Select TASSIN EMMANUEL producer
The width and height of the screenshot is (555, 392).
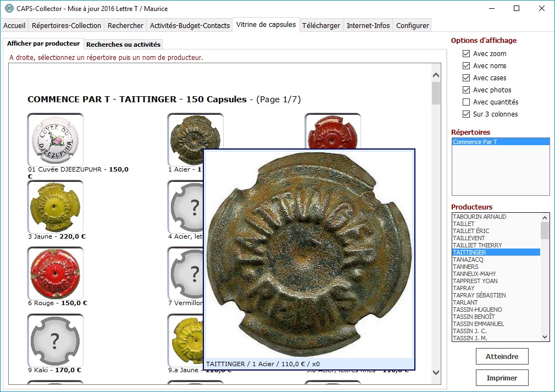click(x=496, y=324)
